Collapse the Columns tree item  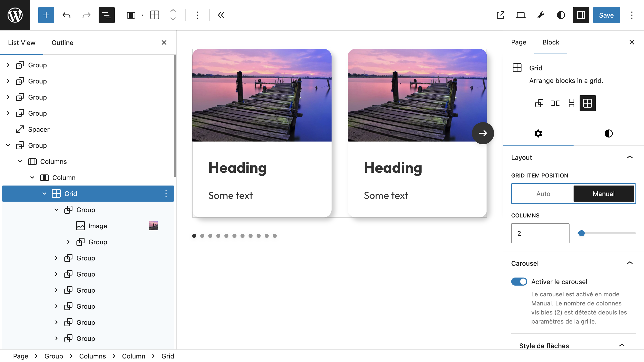click(20, 161)
